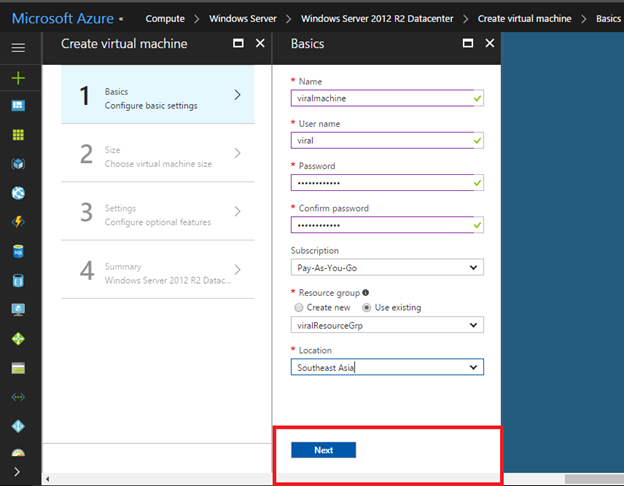
Task: Click the green plus New resource icon
Action: 19,77
